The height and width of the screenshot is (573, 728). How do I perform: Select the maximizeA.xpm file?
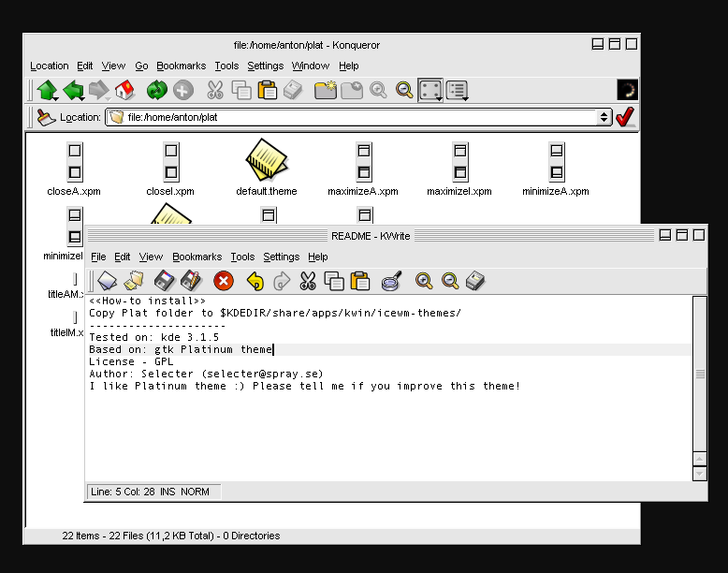363,169
